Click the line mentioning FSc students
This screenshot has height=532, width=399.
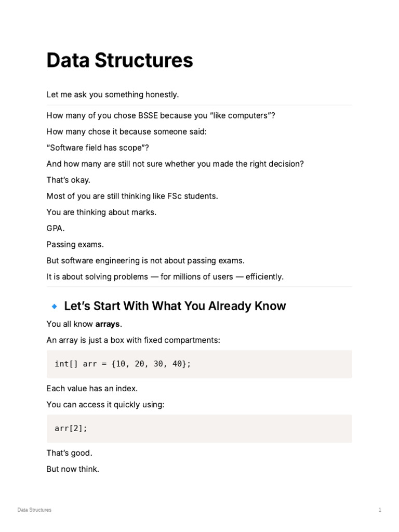132,196
